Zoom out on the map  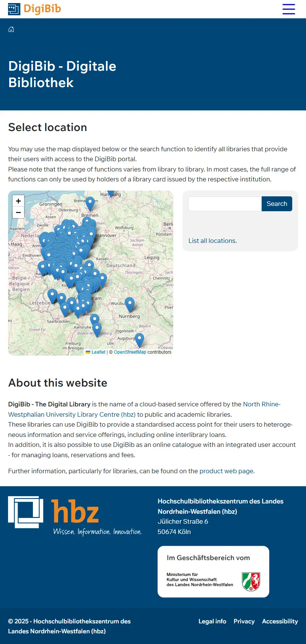click(18, 212)
